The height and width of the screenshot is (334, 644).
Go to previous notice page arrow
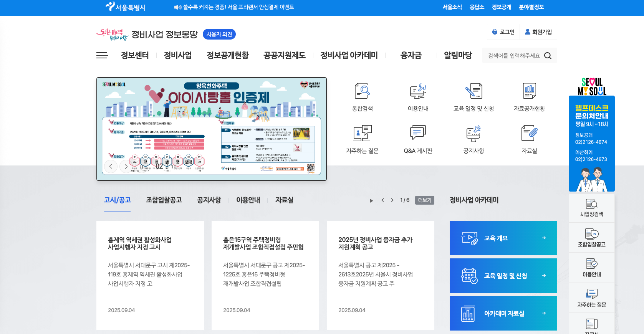[x=382, y=200]
